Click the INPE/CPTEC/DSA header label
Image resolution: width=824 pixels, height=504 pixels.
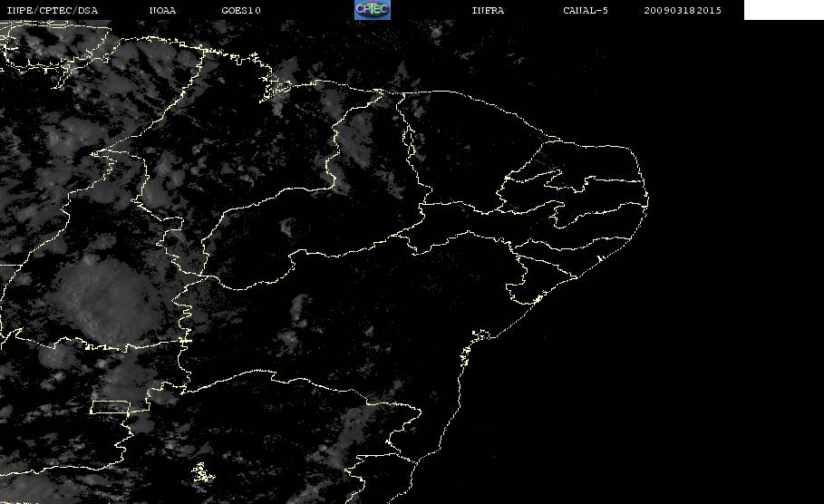[53, 11]
